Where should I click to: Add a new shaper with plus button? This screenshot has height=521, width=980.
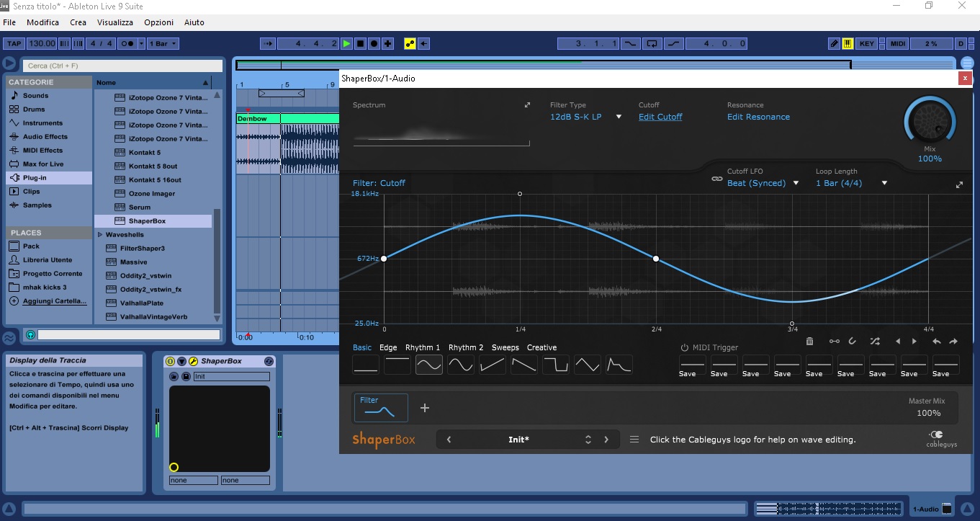tap(425, 408)
